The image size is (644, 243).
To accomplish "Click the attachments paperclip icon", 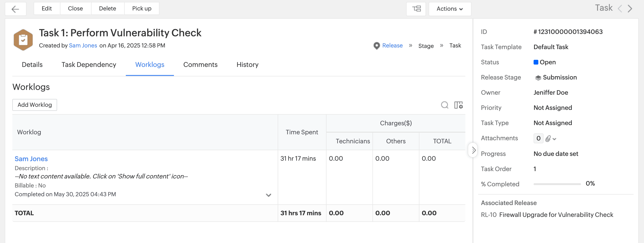I will tap(548, 138).
